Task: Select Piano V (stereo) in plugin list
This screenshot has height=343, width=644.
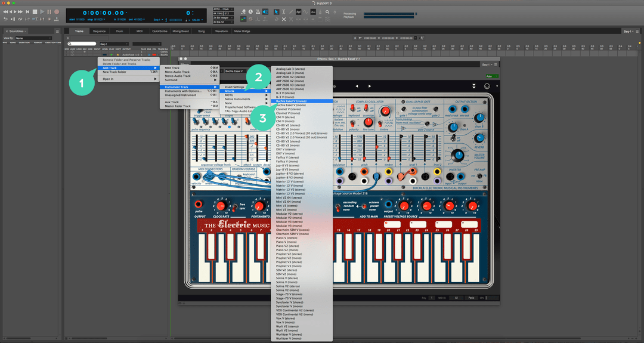Action: pos(302,238)
